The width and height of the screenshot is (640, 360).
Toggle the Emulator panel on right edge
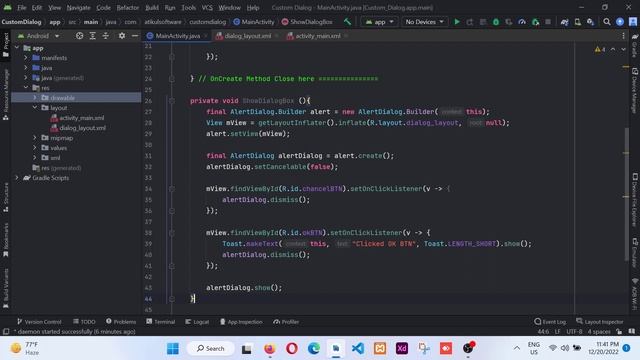point(635,253)
